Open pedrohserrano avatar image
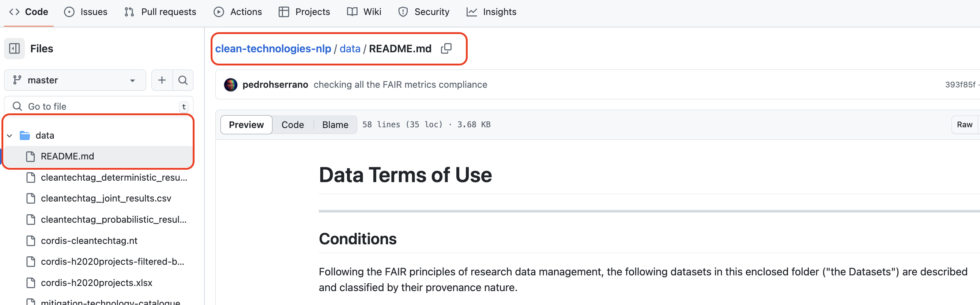The height and width of the screenshot is (305, 980). [x=230, y=85]
